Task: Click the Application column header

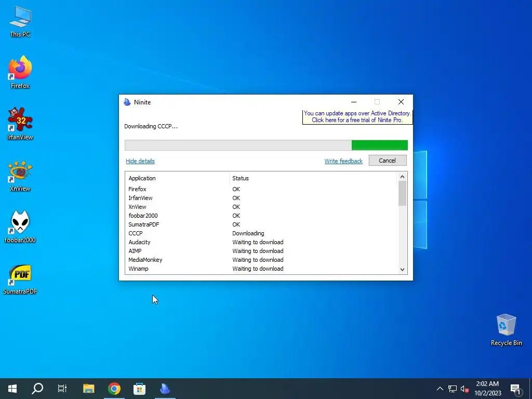Action: (x=177, y=178)
